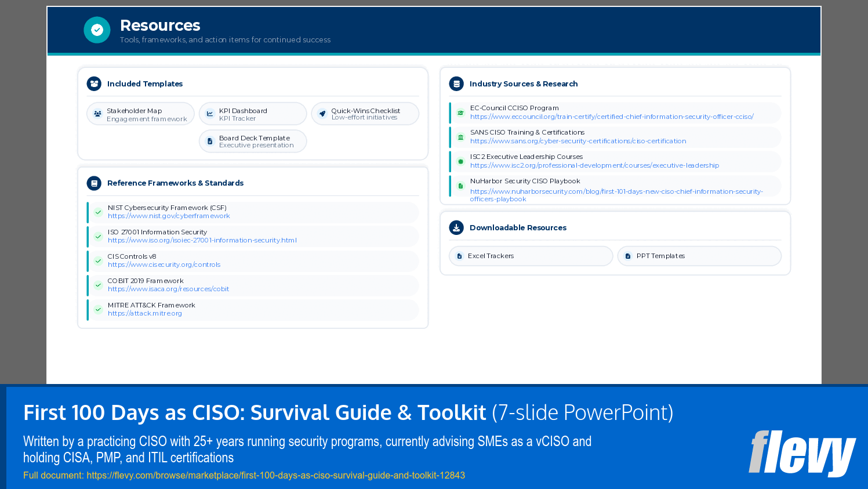Open the cisecurity.org controls link

coord(164,265)
